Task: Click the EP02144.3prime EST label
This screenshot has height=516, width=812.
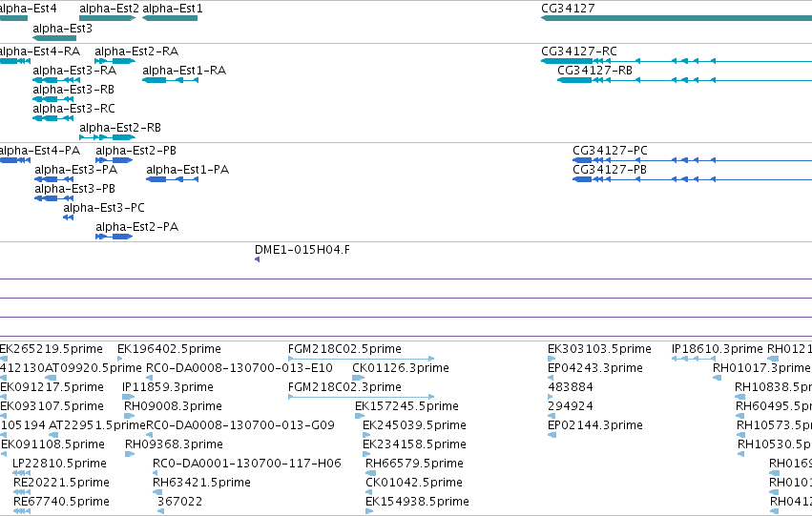Action: pyautogui.click(x=595, y=425)
